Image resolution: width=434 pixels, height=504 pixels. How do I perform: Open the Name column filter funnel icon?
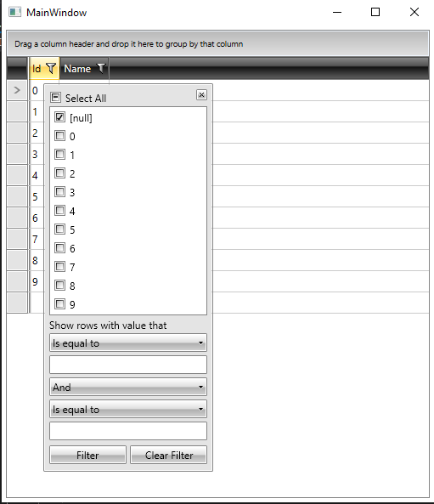101,68
